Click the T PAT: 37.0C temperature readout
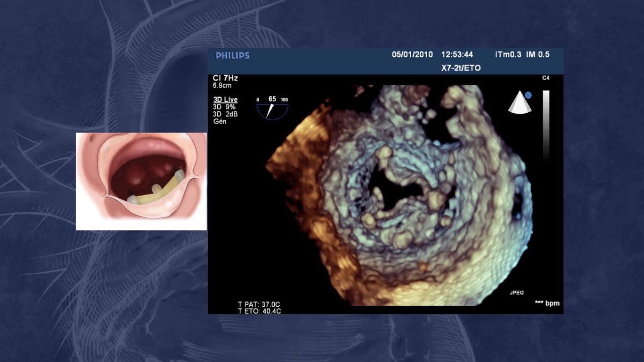 (x=259, y=304)
